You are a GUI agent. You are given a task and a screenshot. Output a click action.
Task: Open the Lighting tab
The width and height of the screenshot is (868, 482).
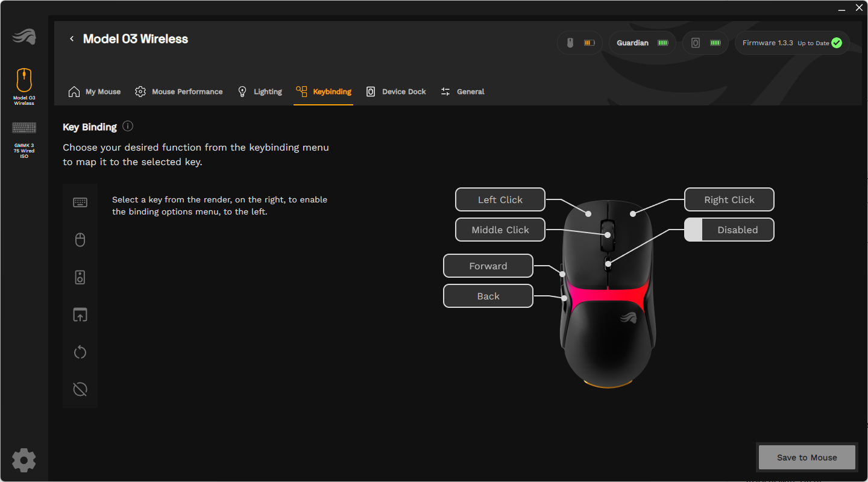coord(260,92)
